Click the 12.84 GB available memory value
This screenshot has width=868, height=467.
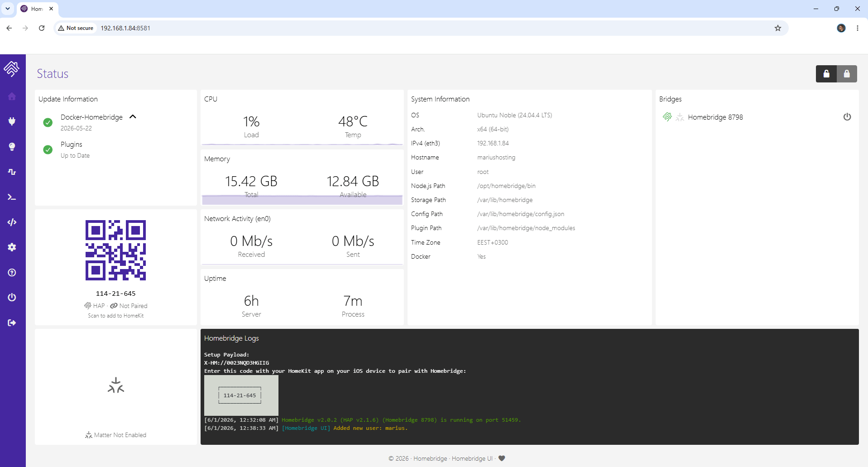point(353,181)
